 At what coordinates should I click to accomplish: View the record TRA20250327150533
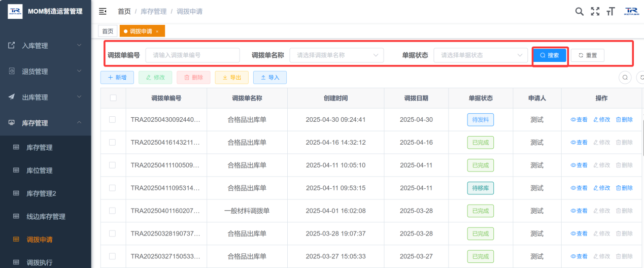579,256
